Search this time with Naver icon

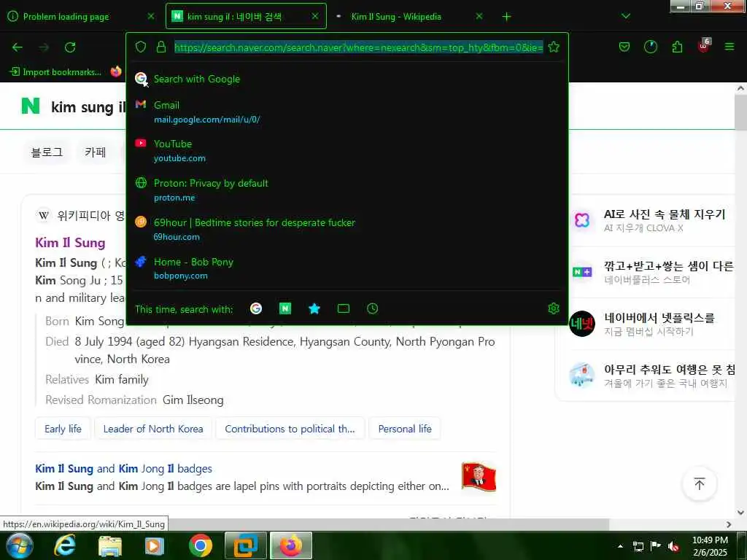coord(285,308)
